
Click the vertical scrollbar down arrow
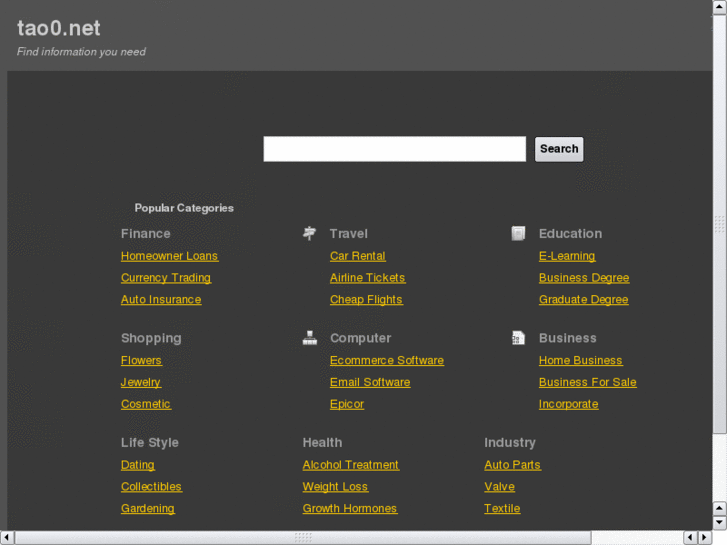coord(719,523)
